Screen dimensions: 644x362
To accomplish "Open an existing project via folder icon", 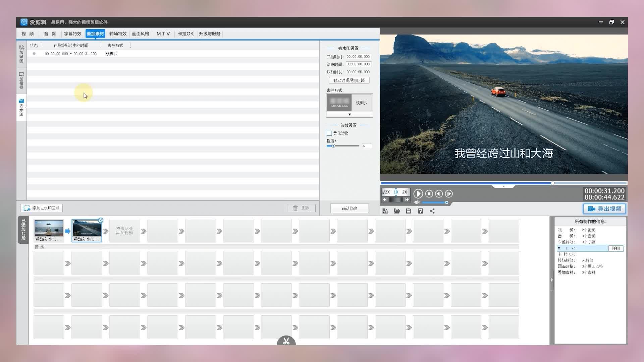I will 397,211.
